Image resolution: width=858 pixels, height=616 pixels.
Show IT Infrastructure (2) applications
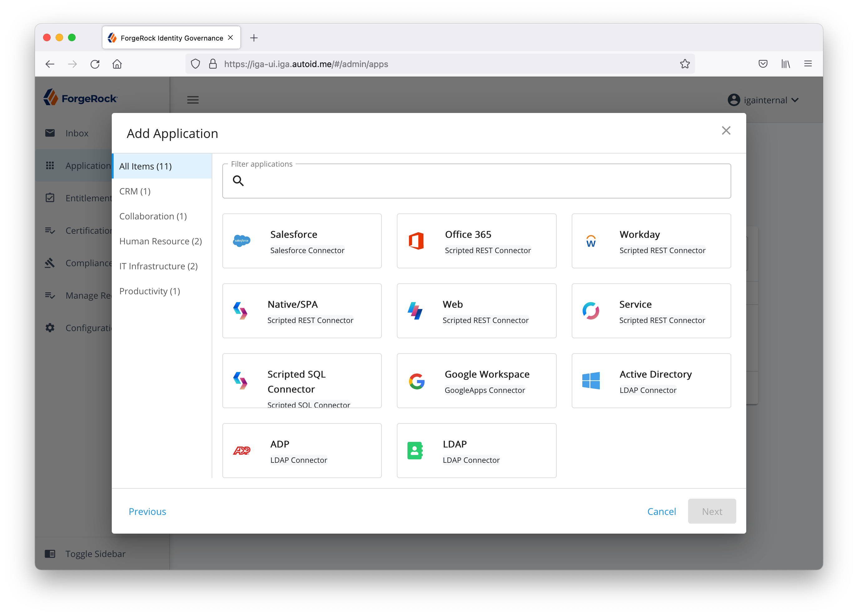pyautogui.click(x=159, y=266)
